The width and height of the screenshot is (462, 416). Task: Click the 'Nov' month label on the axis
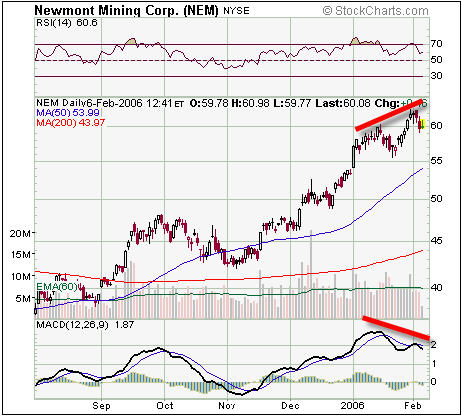tap(227, 406)
